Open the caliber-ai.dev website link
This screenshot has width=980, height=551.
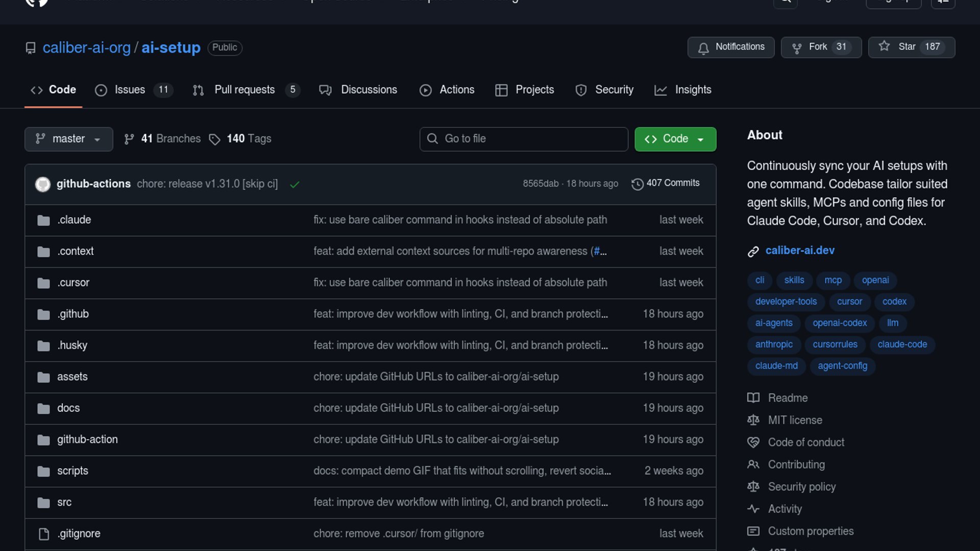pyautogui.click(x=799, y=251)
